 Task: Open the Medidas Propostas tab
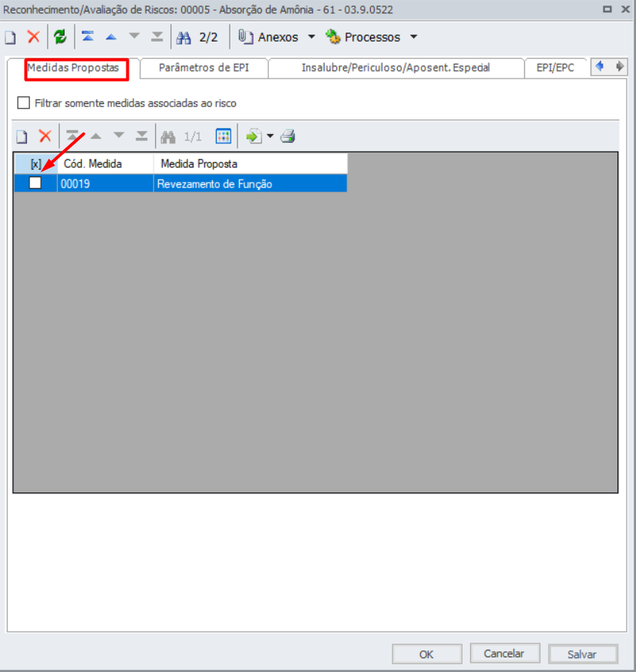[73, 68]
